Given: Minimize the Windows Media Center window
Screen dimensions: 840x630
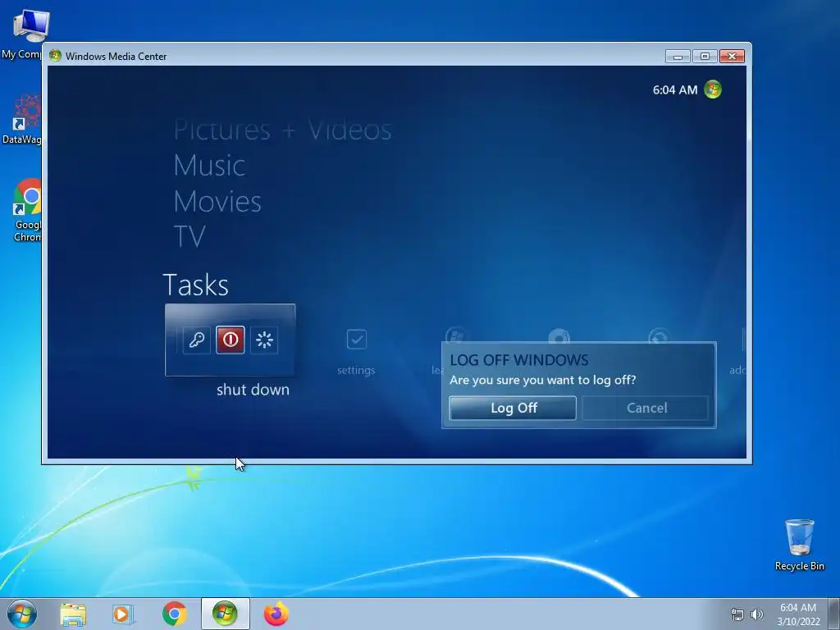Looking at the screenshot, I should (678, 57).
